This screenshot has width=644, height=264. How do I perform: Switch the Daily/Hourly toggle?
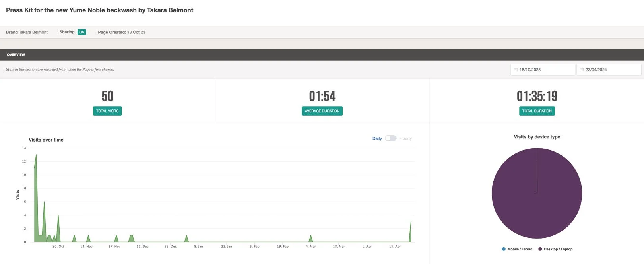(x=390, y=138)
